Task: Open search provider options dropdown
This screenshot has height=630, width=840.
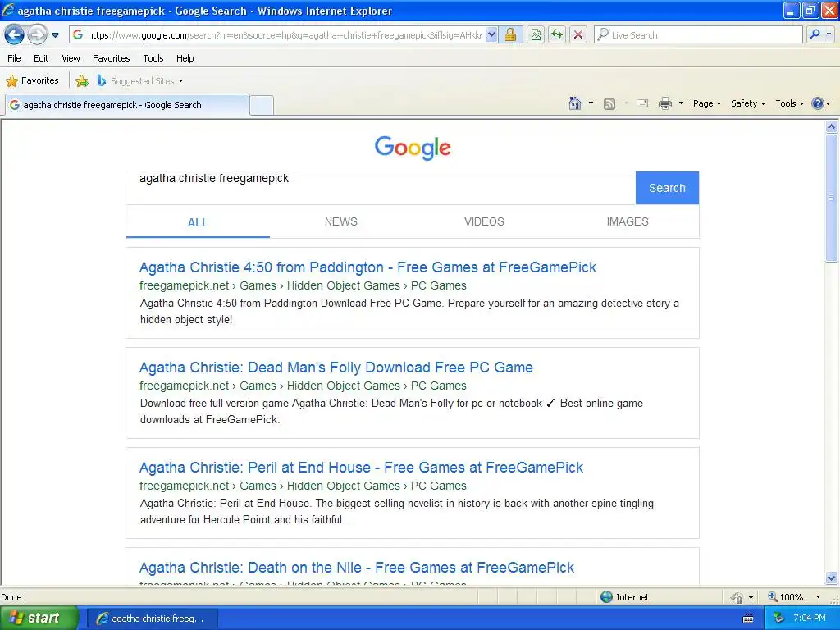Action: 829,34
